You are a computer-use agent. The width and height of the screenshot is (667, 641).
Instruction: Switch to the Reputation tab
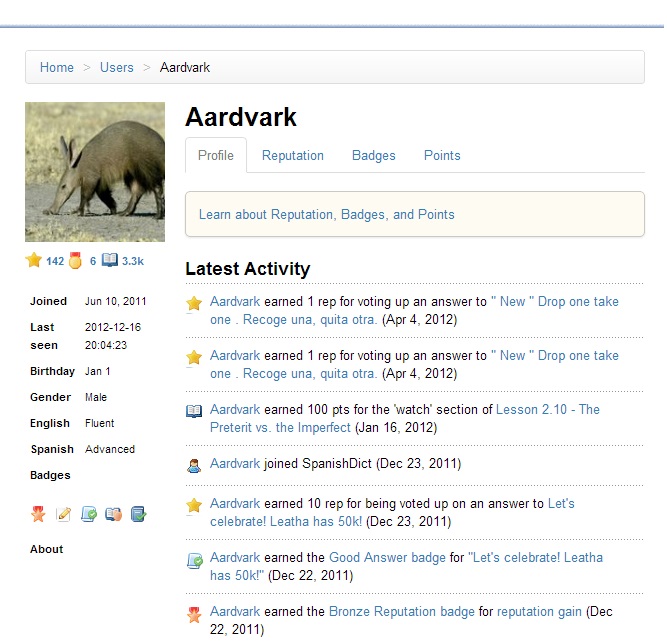coord(292,156)
